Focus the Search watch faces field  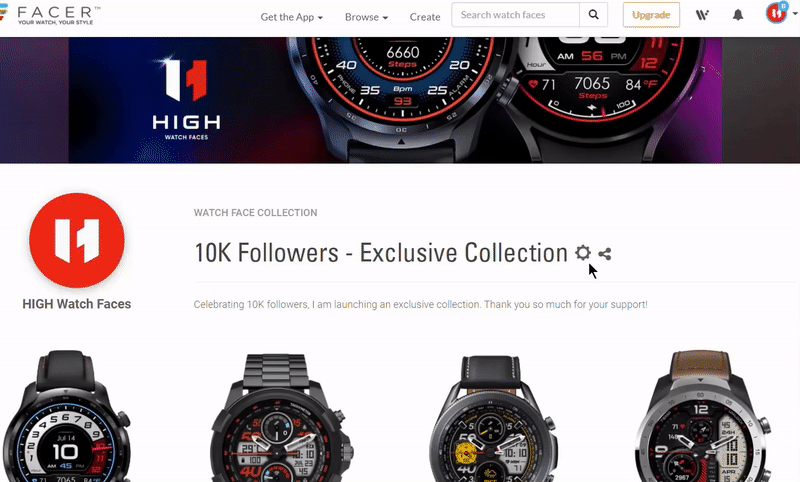tap(515, 15)
